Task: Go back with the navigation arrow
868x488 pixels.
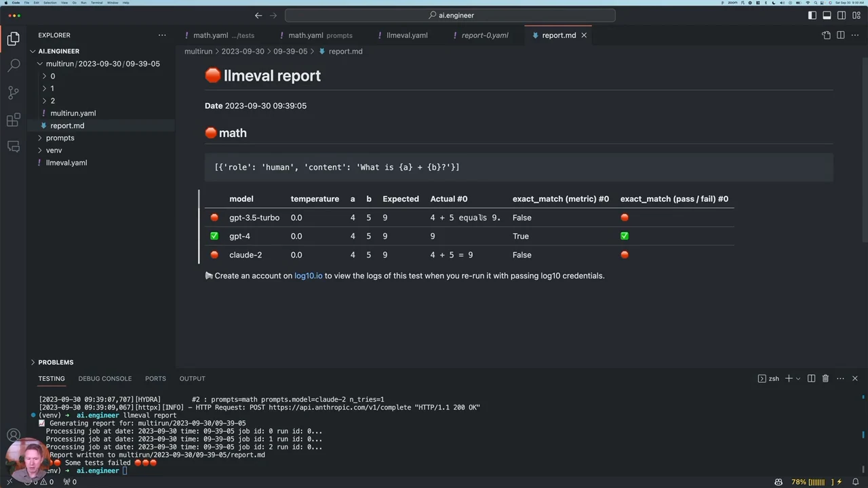Action: click(258, 15)
